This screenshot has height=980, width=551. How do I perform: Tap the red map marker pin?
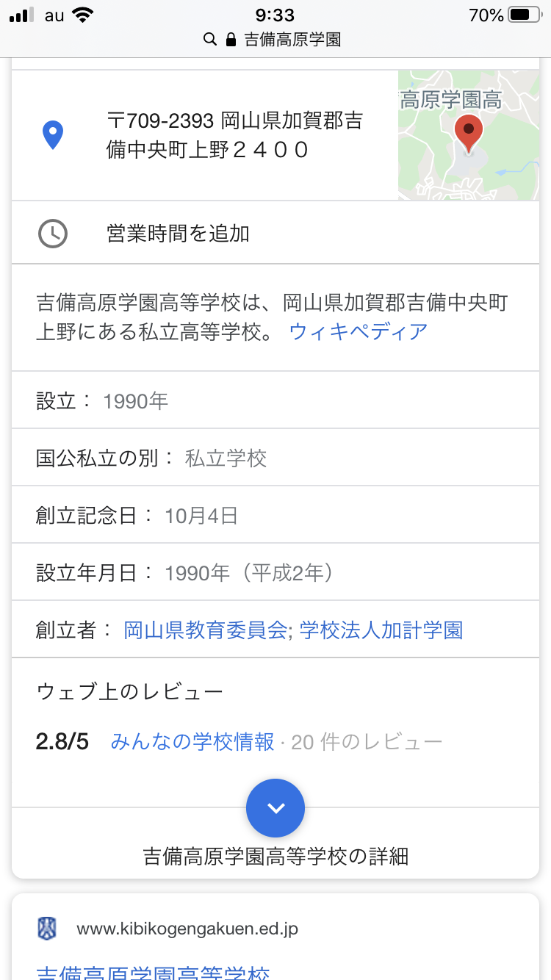(x=468, y=132)
